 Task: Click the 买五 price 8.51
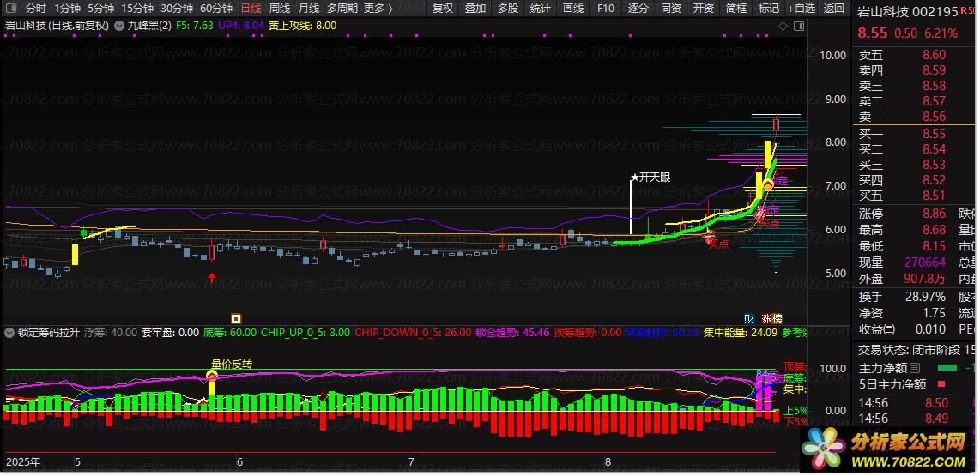934,196
